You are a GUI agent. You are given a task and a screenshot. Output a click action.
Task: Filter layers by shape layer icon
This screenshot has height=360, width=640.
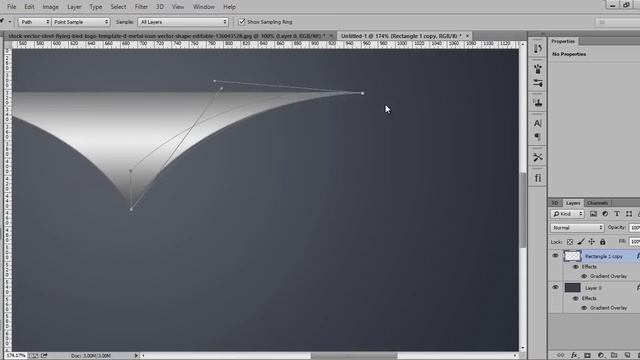point(629,214)
